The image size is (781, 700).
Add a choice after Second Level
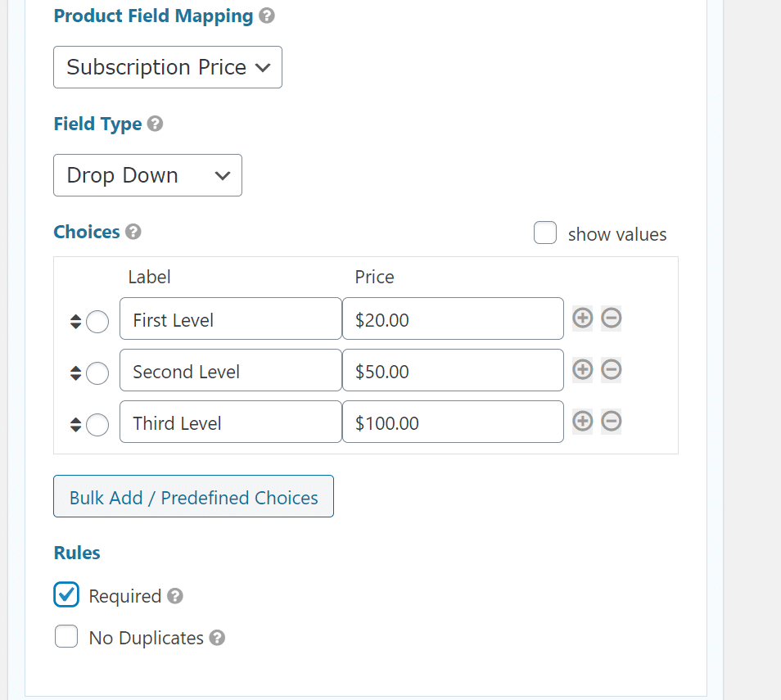(582, 369)
